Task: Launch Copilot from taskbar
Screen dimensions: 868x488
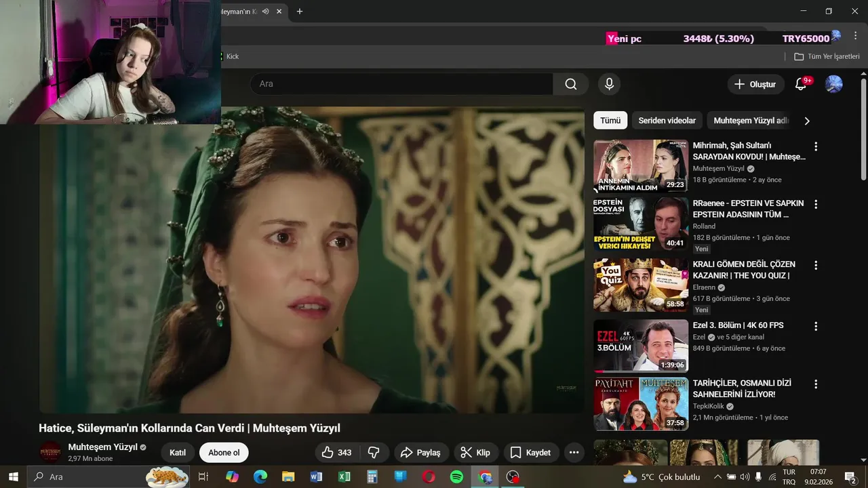Action: point(233,476)
